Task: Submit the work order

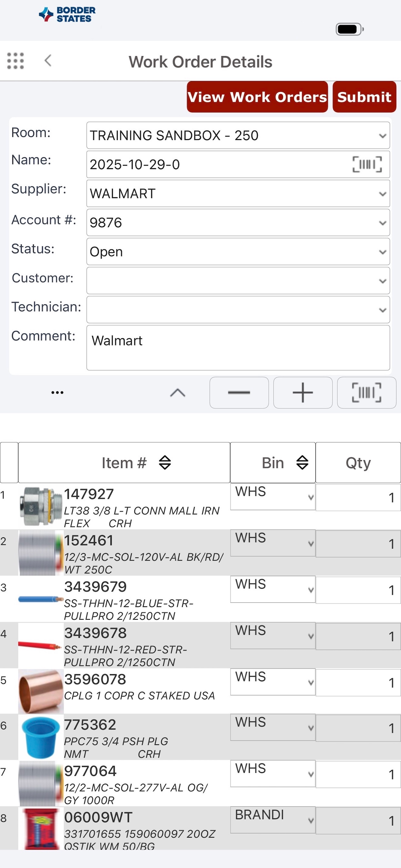Action: pyautogui.click(x=364, y=97)
